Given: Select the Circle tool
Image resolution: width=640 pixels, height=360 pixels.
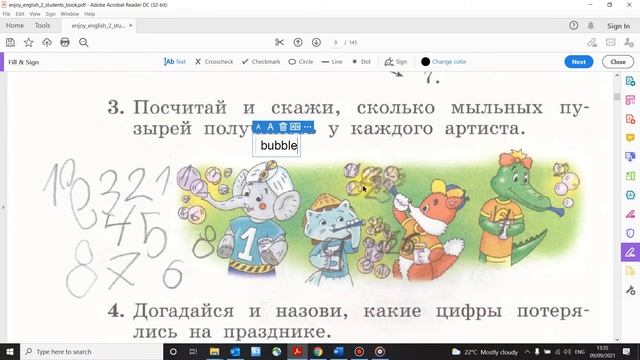Looking at the screenshot, I should 301,62.
